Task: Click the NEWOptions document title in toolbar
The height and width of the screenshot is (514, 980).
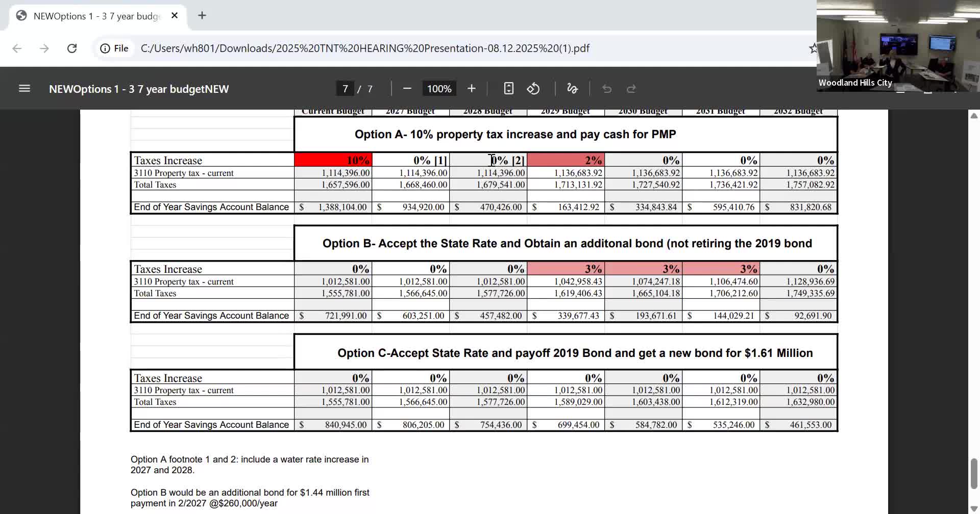Action: point(139,89)
